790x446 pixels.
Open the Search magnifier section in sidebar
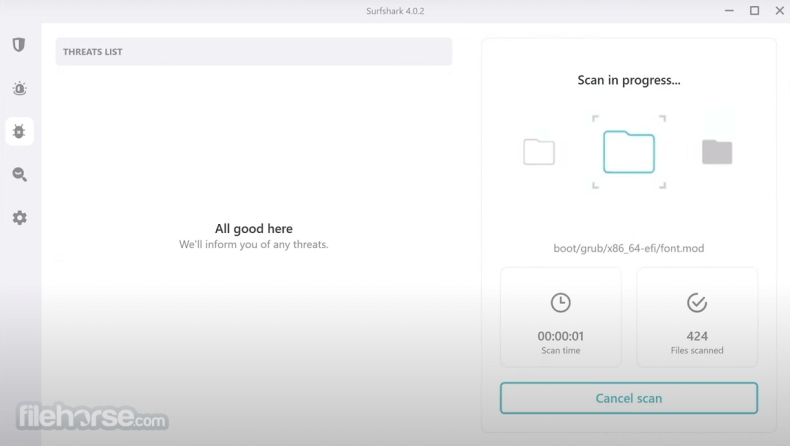pyautogui.click(x=19, y=175)
